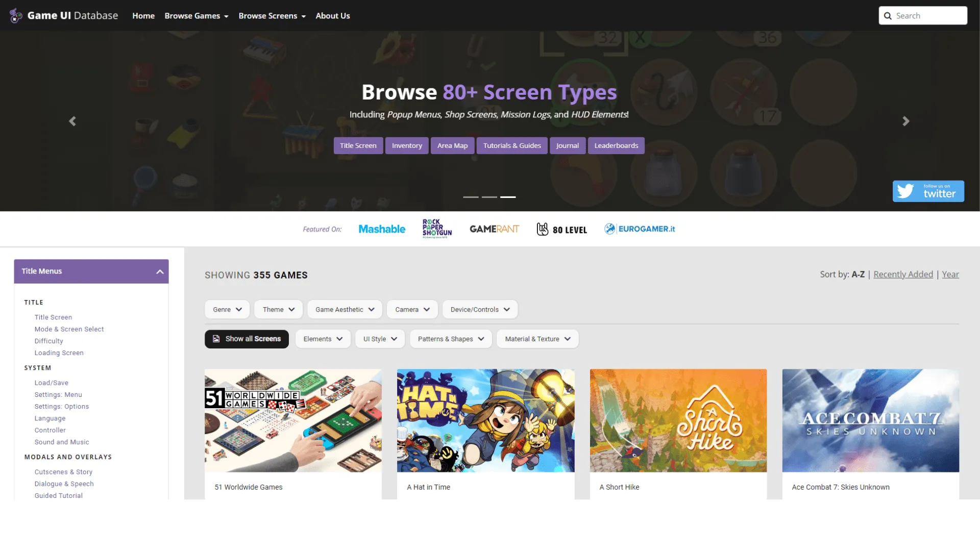Go to previous carousel slide arrow
Viewport: 980px width, 551px height.
coord(72,121)
